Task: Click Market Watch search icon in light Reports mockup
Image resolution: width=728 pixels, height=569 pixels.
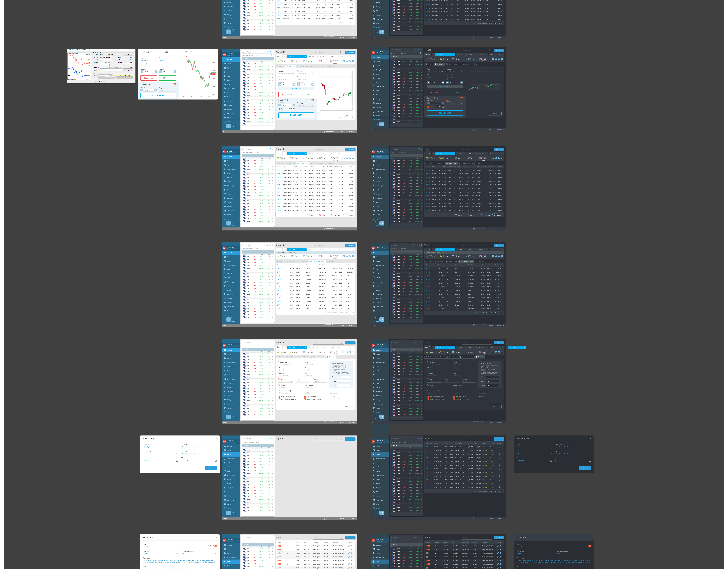Action: tap(272, 442)
